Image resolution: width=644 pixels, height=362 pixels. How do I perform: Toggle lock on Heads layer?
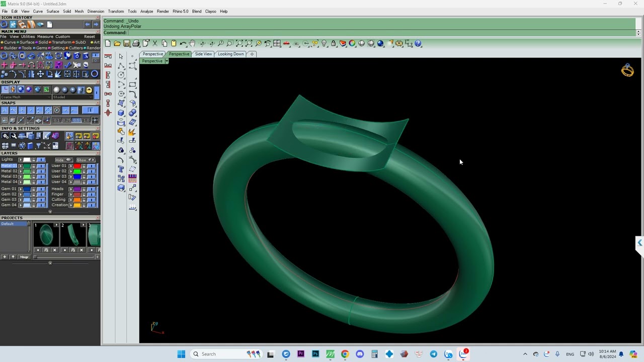(x=84, y=189)
